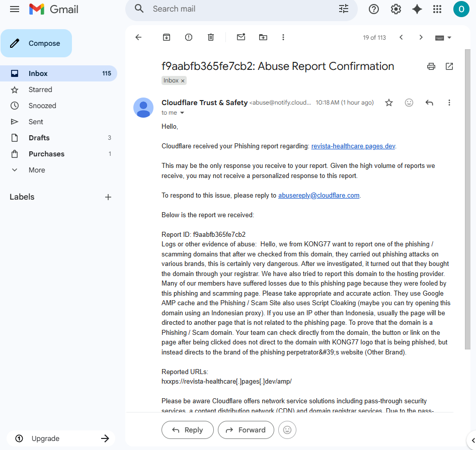Star this message
Viewport: 476px width, 450px height.
point(389,103)
